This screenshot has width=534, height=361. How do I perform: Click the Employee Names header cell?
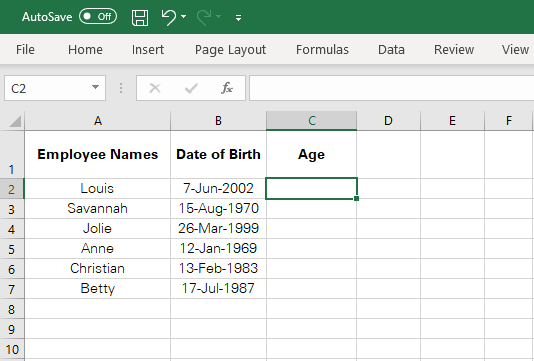click(x=98, y=155)
